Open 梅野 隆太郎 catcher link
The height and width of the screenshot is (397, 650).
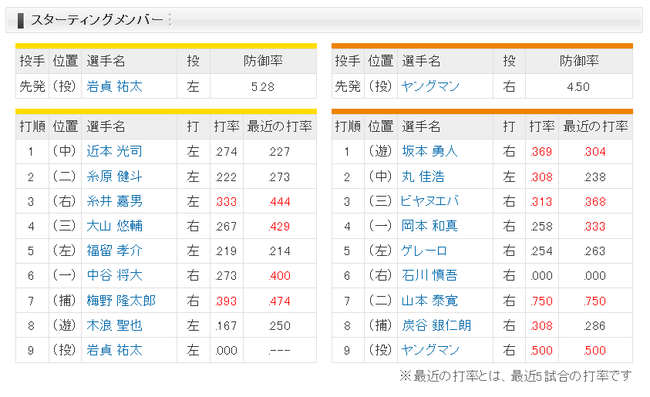121,300
